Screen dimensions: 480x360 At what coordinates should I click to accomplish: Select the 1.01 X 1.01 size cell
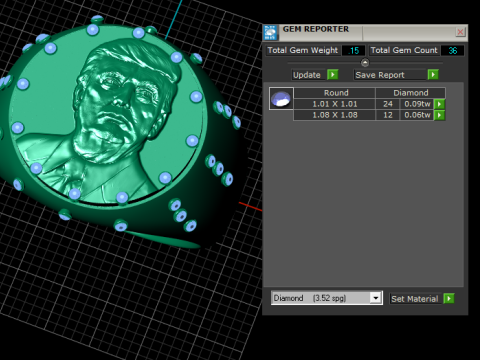335,104
